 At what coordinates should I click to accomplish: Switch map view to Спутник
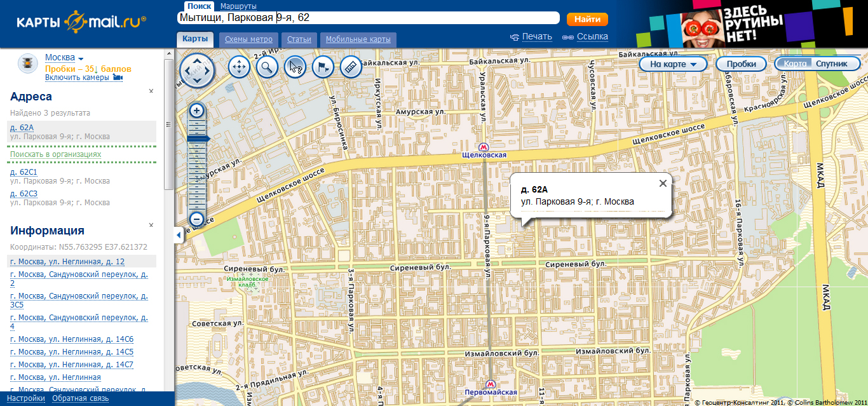(831, 64)
